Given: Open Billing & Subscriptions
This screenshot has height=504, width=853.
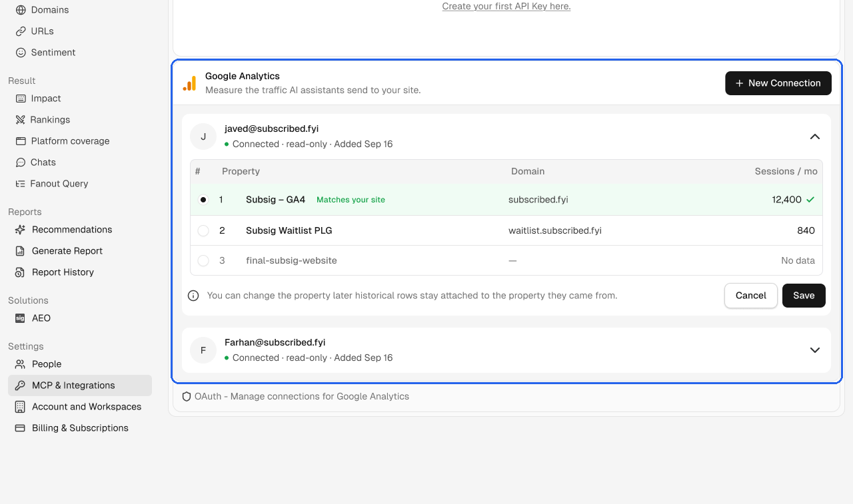Looking at the screenshot, I should pyautogui.click(x=80, y=428).
